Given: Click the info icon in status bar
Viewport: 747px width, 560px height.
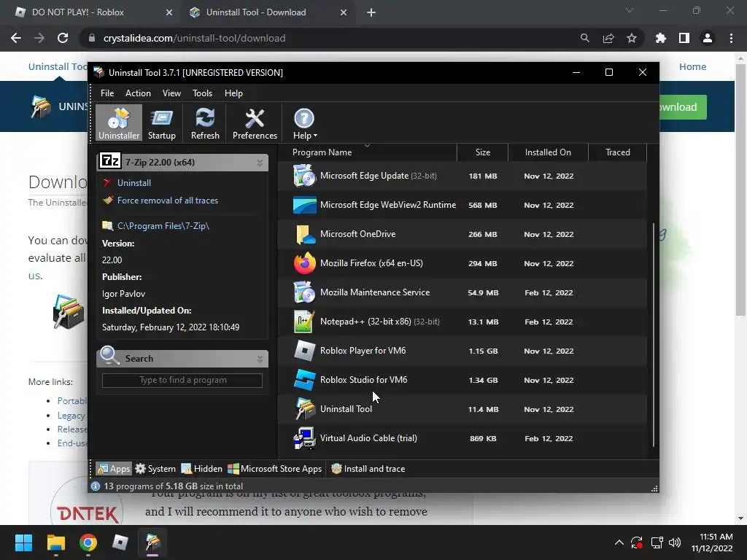Looking at the screenshot, I should click(96, 486).
